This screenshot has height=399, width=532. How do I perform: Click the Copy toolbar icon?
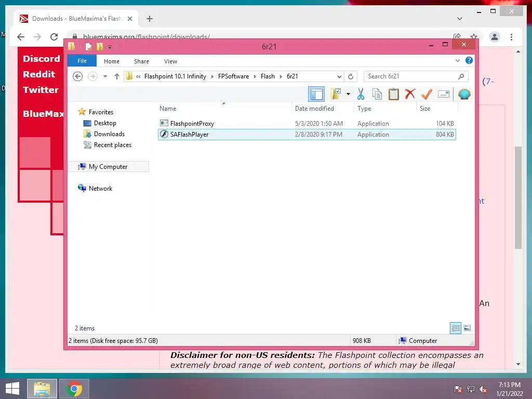click(377, 94)
